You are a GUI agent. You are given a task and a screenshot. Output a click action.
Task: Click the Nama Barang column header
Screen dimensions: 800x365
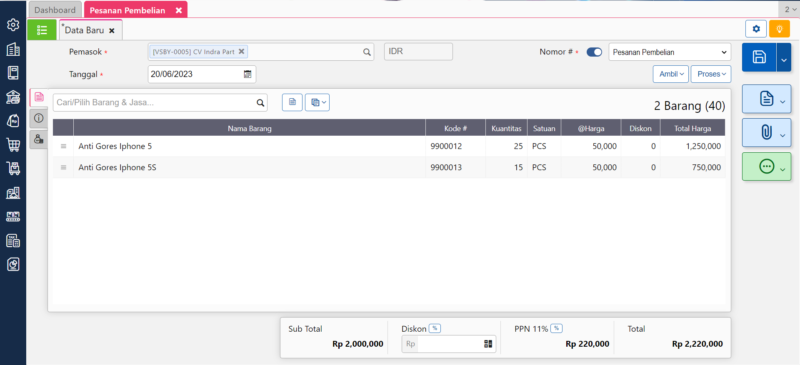[x=249, y=129]
